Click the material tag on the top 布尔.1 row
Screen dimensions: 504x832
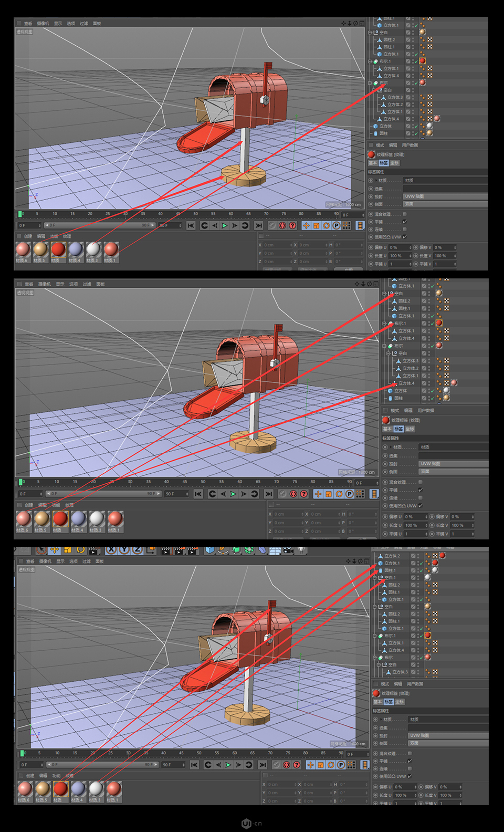(x=423, y=61)
